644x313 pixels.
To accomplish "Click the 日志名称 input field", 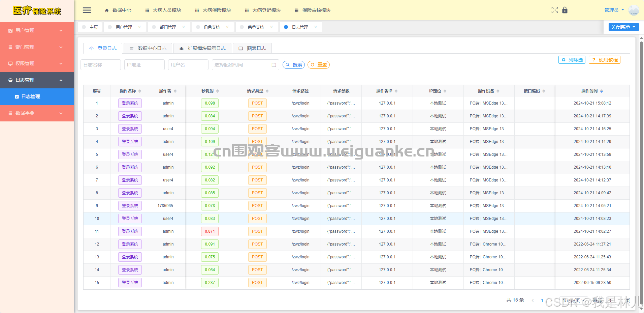I will (x=101, y=65).
